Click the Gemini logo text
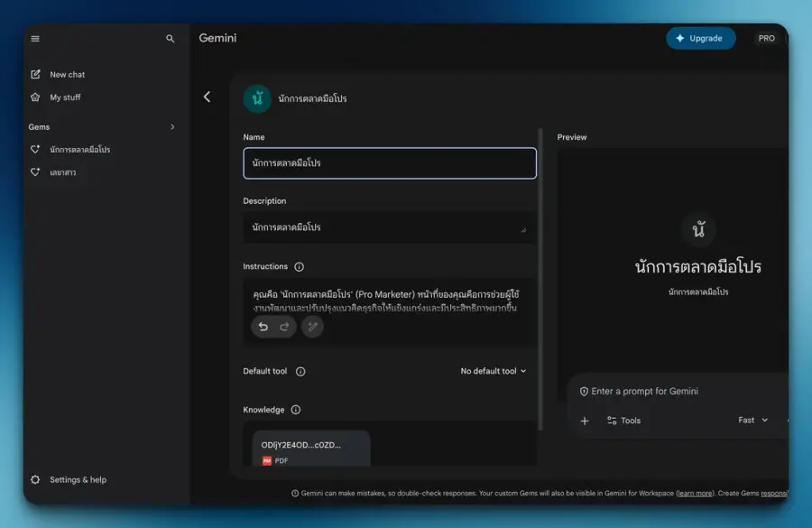Screen dimensions: 812x528 (x=217, y=38)
